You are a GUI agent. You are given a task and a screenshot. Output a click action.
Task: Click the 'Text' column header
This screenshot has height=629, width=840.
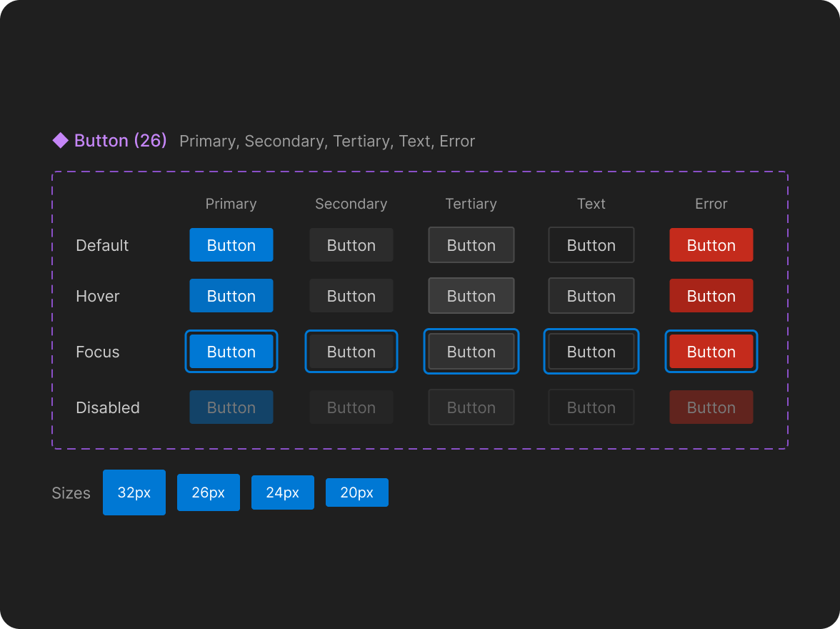[x=591, y=204]
